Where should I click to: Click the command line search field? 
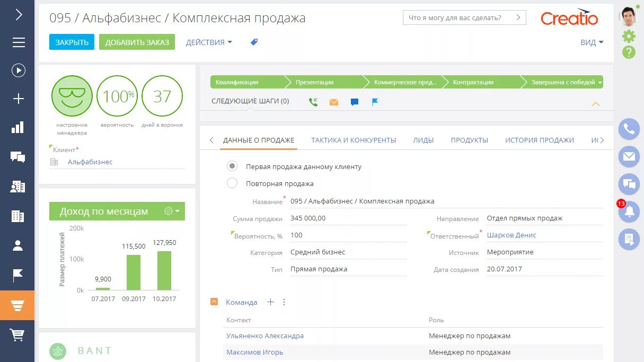click(464, 17)
